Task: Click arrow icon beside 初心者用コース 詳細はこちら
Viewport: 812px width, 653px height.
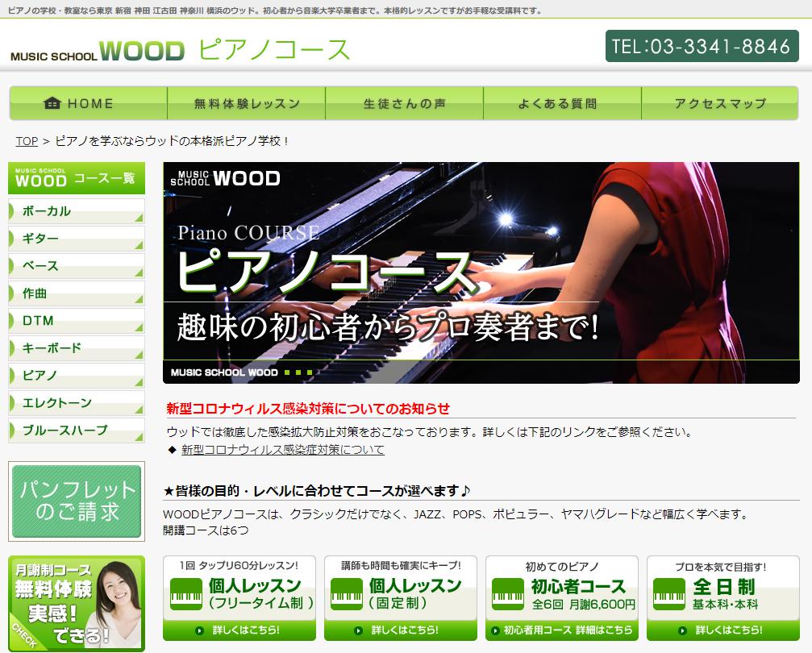Action: 494,630
